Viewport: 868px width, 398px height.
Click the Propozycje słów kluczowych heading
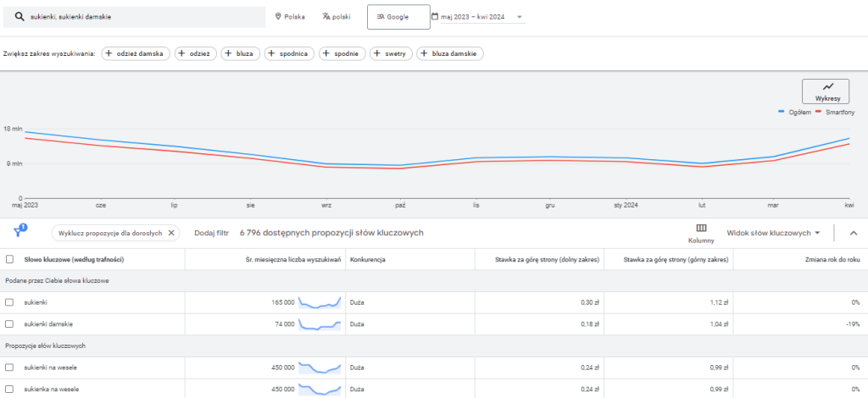point(46,345)
